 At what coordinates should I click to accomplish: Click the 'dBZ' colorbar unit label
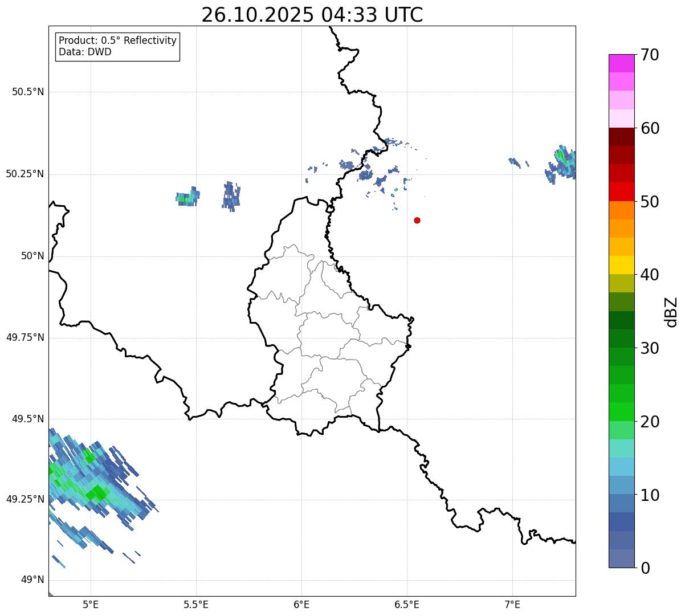671,312
